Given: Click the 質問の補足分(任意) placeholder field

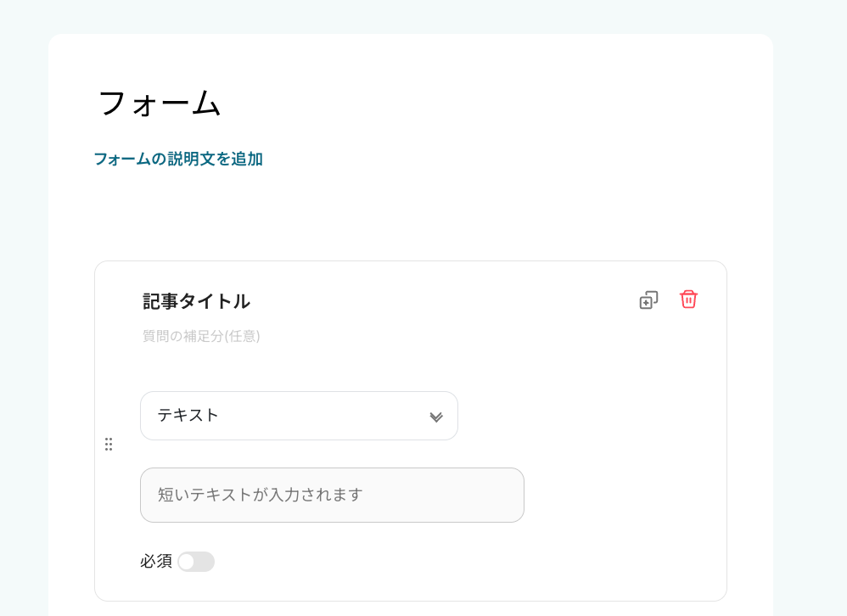Looking at the screenshot, I should 201,336.
